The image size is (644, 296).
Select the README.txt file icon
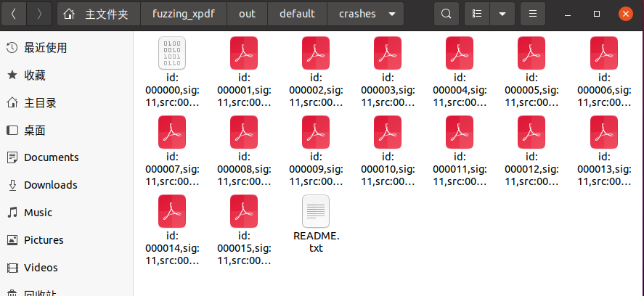point(316,211)
